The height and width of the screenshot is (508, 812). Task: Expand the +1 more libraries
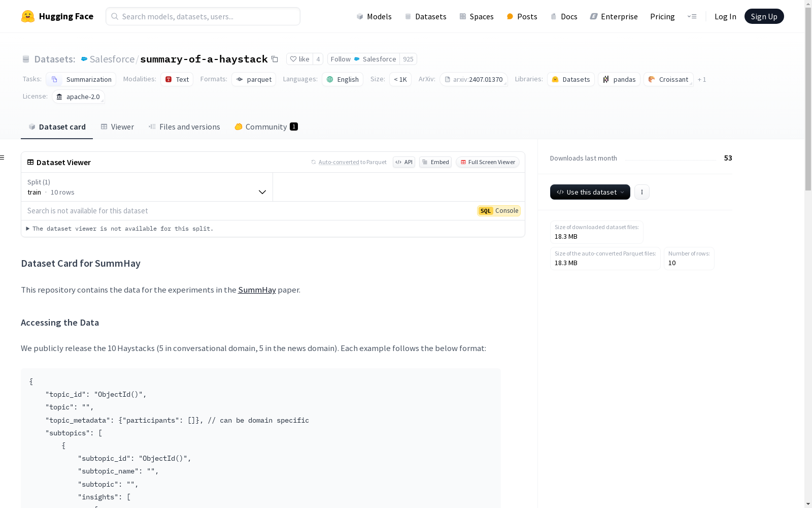point(702,79)
